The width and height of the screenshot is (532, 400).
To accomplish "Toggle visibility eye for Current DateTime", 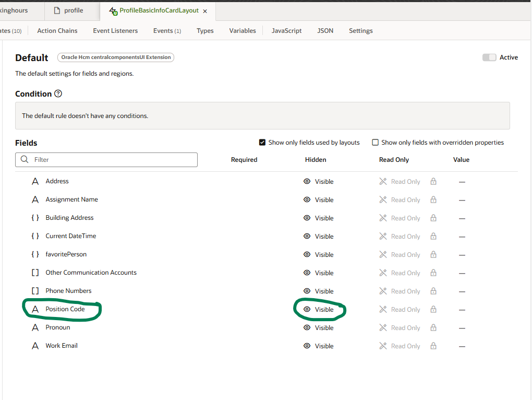I will tap(307, 237).
